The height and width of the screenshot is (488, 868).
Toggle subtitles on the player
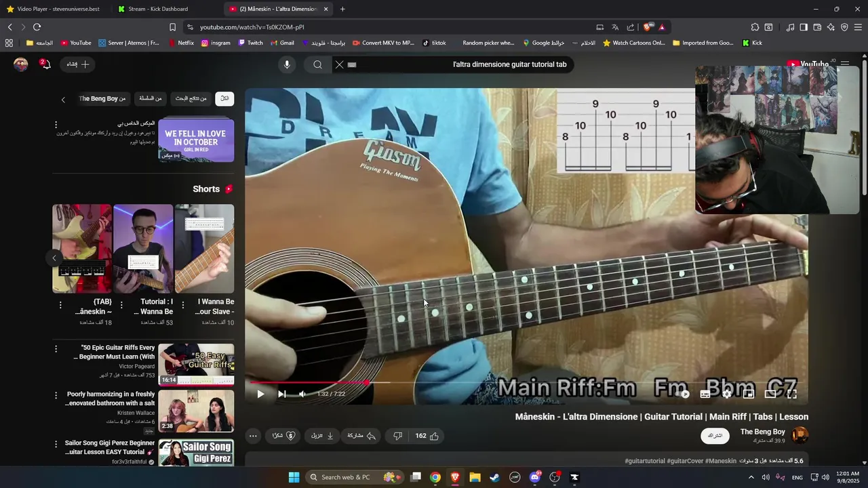[x=705, y=394]
